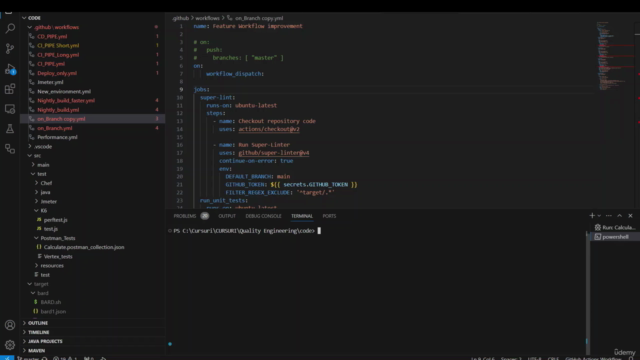Viewport: 640px width, 360px height.
Task: Click the new terminal plus icon
Action: pos(592,216)
